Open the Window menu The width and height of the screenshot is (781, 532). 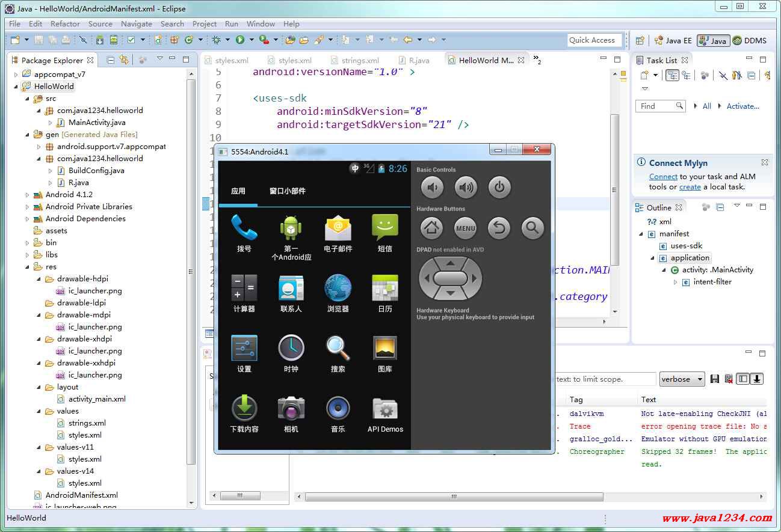coord(261,24)
